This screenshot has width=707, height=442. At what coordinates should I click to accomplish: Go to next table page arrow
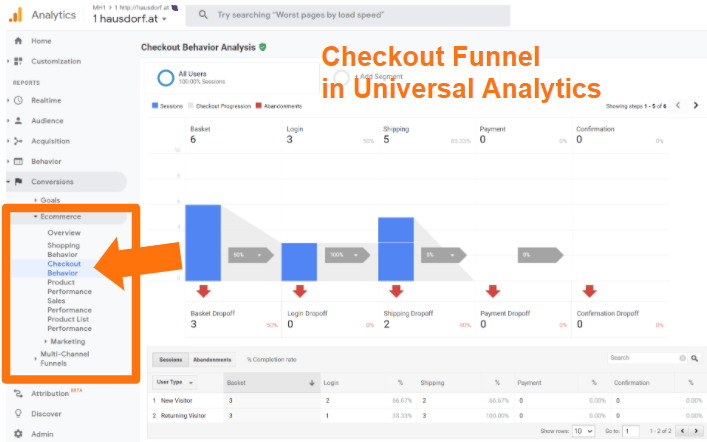coord(696,431)
